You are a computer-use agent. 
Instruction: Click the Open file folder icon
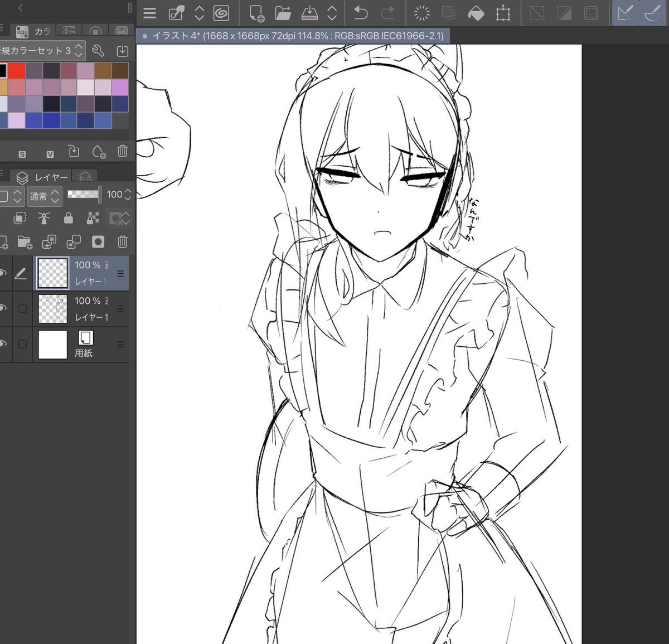click(x=283, y=13)
